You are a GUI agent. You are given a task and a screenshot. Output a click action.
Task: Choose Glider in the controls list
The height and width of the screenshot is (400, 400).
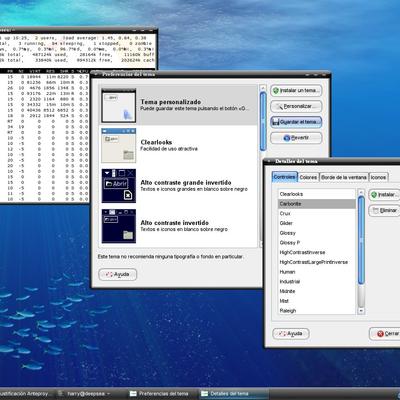[x=317, y=223]
